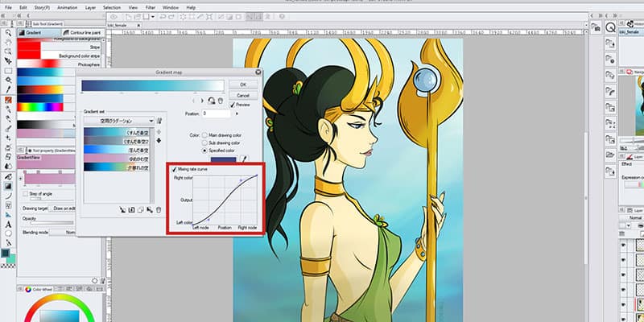Toggle the Preview checkbox

pyautogui.click(x=233, y=105)
